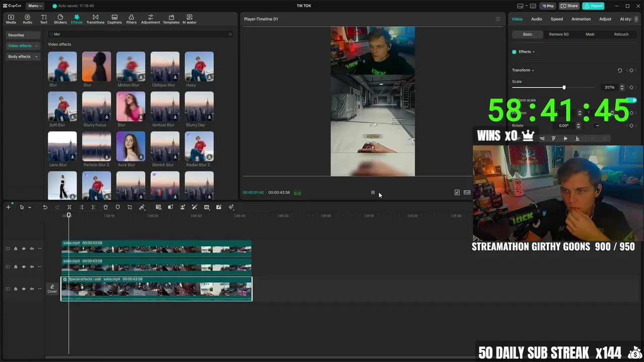Viewport: 644px width, 362px height.
Task: Click the Scale slider handle
Action: (564, 87)
